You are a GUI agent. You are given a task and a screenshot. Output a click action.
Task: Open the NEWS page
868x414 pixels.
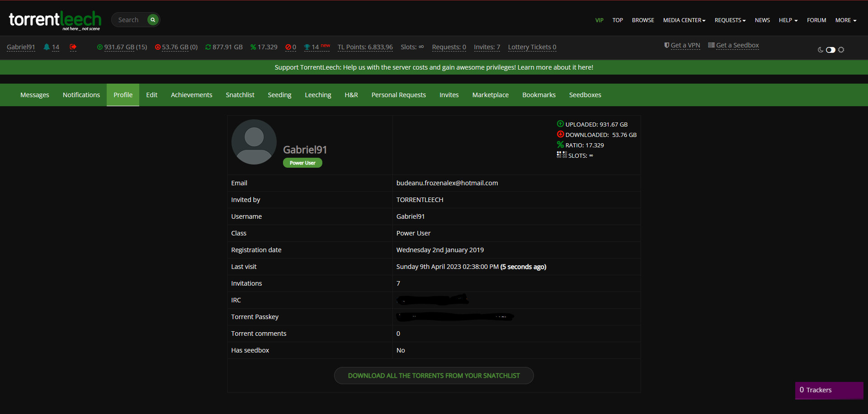pos(762,20)
